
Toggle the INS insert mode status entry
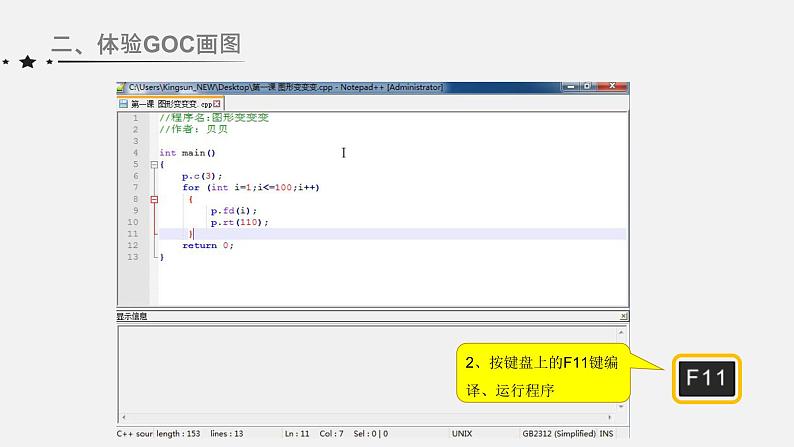pos(606,434)
